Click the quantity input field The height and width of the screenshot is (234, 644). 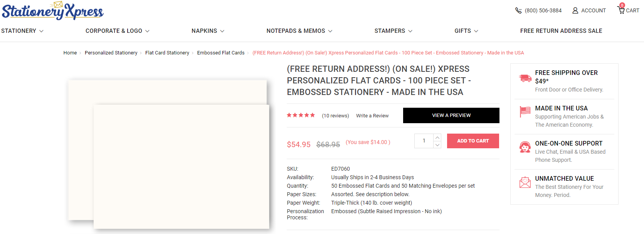point(424,141)
